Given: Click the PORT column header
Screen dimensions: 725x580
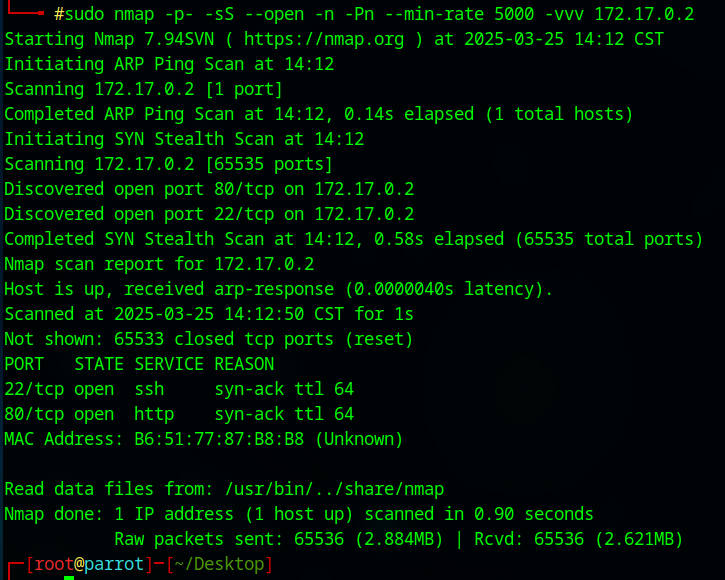Looking at the screenshot, I should [24, 364].
